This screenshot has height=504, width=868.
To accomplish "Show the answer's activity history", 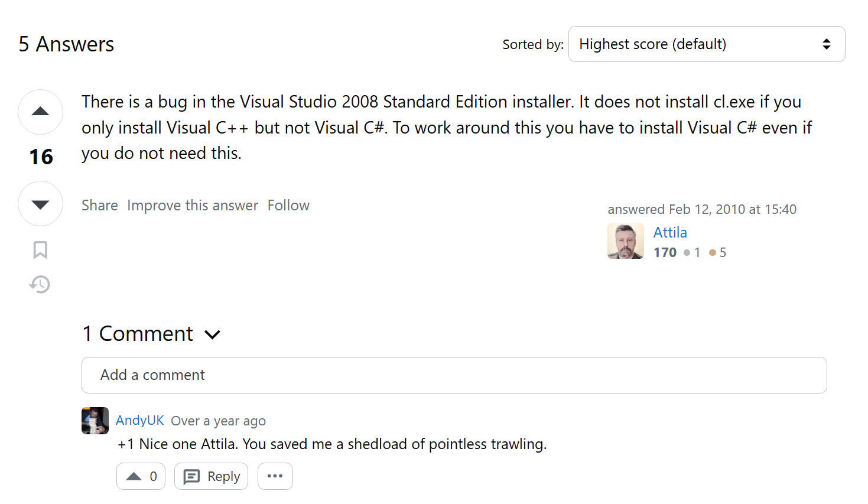I will pyautogui.click(x=40, y=284).
